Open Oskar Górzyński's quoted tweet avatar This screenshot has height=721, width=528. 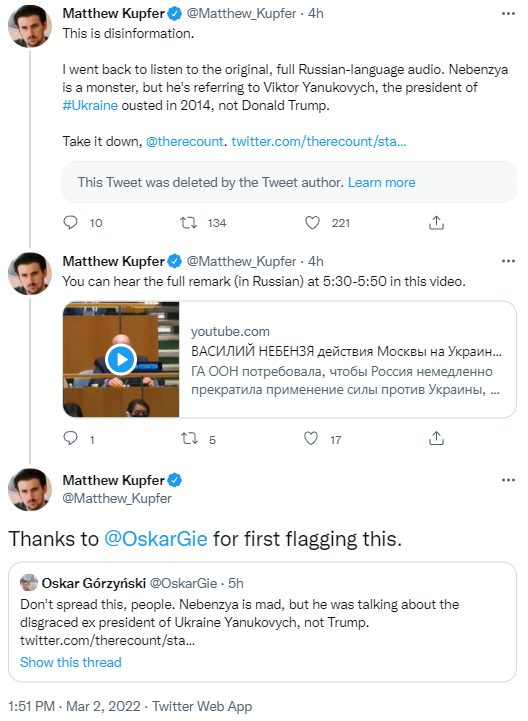click(x=29, y=583)
